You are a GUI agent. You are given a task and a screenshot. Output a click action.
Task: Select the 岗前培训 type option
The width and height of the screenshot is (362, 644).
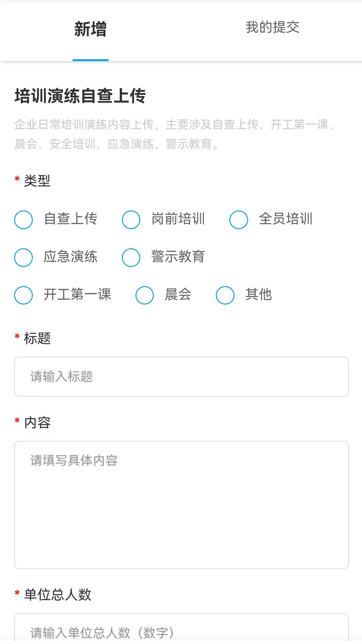131,220
